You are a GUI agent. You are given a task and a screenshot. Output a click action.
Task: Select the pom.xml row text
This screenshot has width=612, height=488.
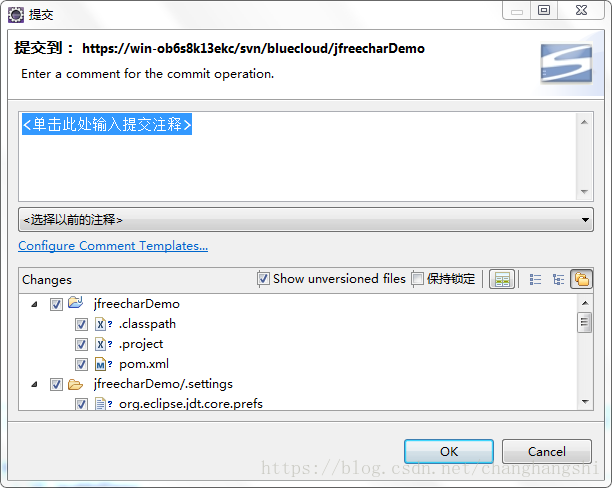144,364
